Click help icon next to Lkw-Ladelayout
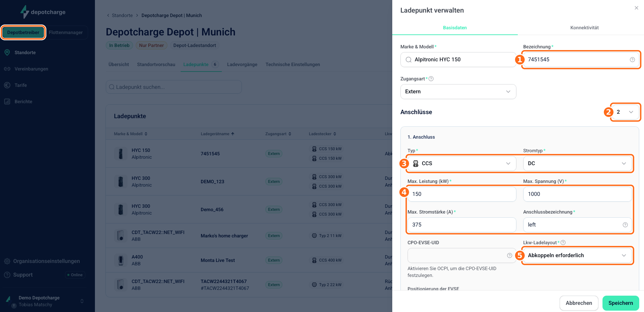The height and width of the screenshot is (312, 644). 563,243
